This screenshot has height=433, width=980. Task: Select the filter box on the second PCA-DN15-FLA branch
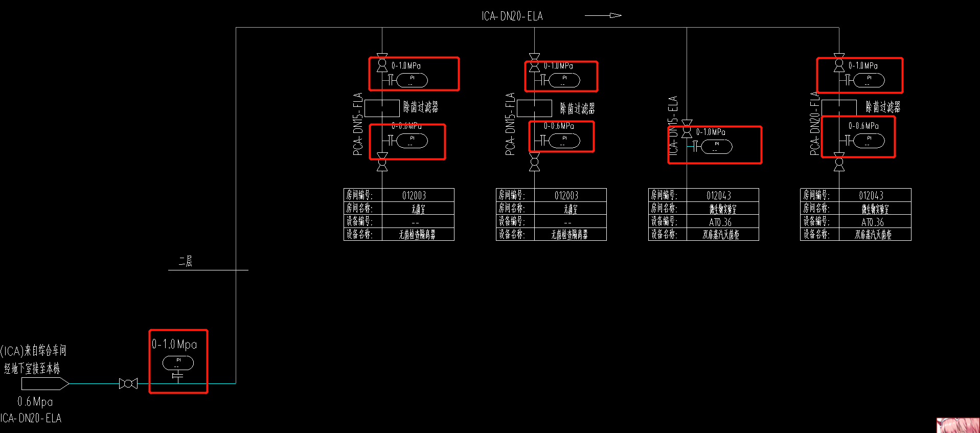tap(534, 108)
